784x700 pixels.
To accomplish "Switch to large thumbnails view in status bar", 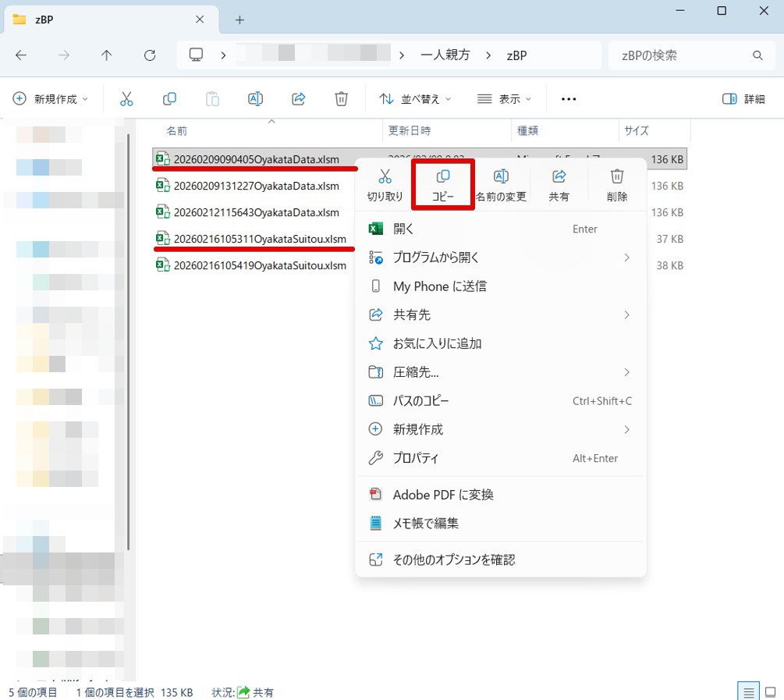I will pos(770,691).
